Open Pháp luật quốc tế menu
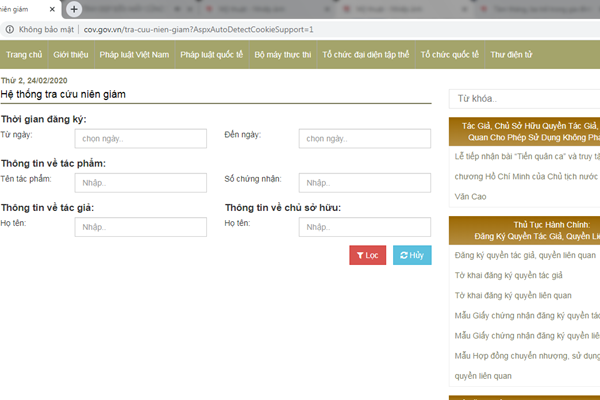 pyautogui.click(x=212, y=55)
